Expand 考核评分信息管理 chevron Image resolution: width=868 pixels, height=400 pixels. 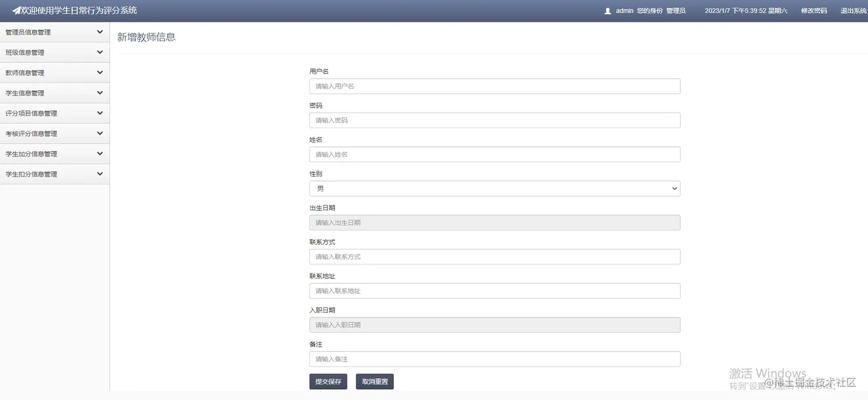(100, 133)
